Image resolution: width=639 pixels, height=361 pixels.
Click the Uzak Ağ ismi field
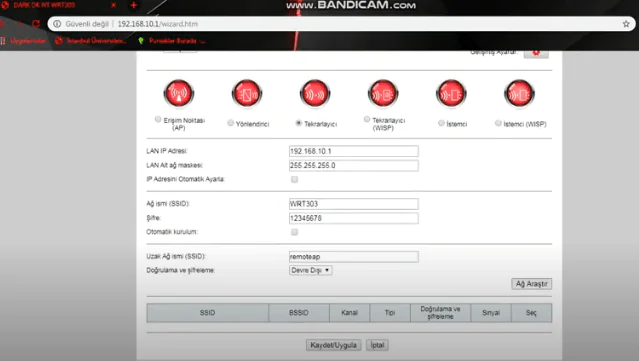[x=353, y=257]
